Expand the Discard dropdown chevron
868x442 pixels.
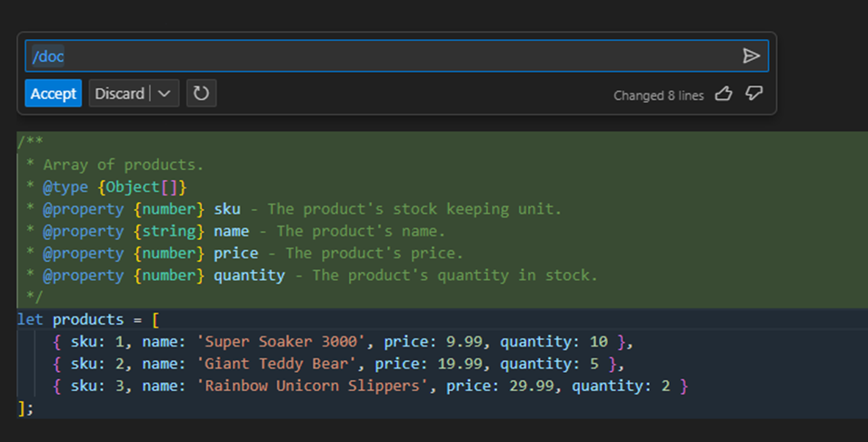tap(164, 94)
